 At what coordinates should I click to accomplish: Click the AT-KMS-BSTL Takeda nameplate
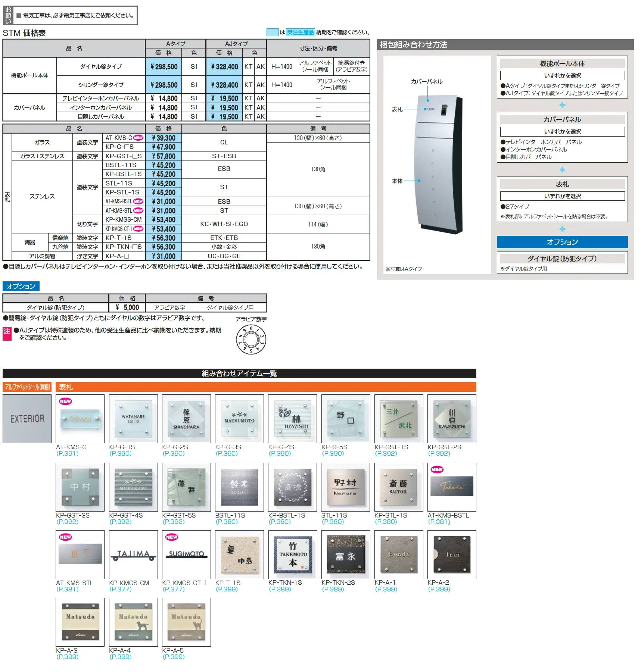pyautogui.click(x=452, y=487)
